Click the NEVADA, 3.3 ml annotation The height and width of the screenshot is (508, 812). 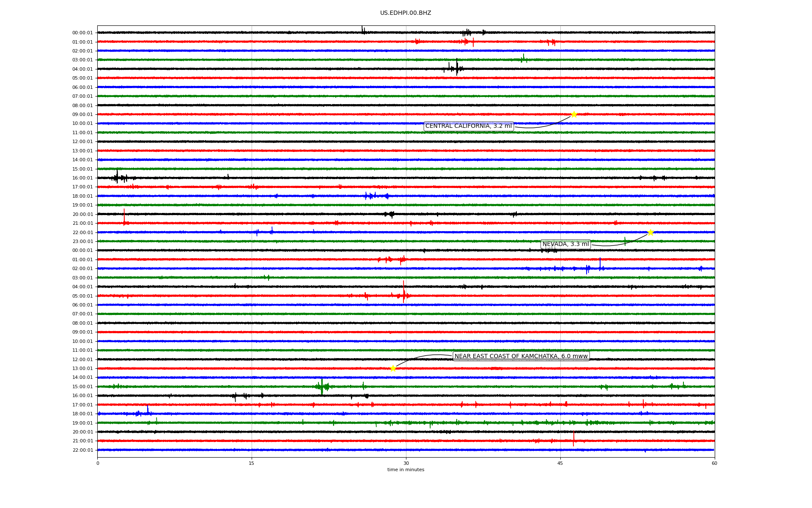(565, 244)
